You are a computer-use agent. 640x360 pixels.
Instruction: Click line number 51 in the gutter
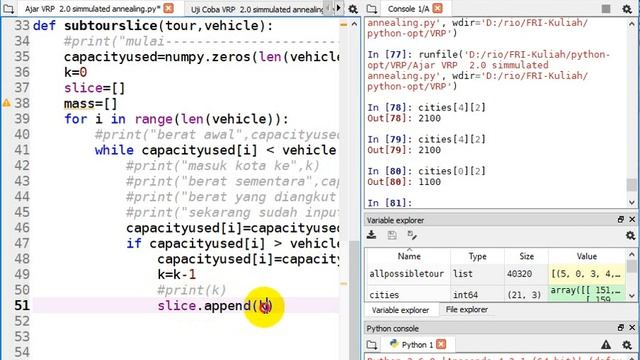point(22,305)
